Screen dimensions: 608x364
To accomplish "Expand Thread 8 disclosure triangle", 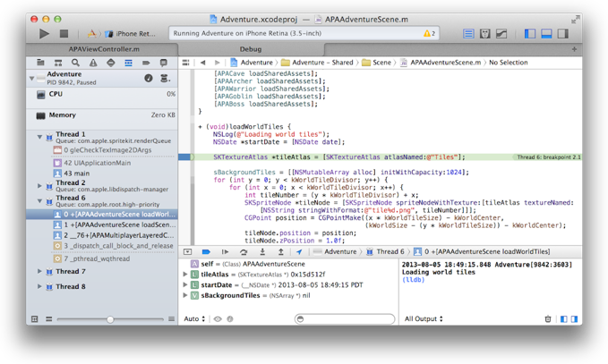I will [x=39, y=286].
